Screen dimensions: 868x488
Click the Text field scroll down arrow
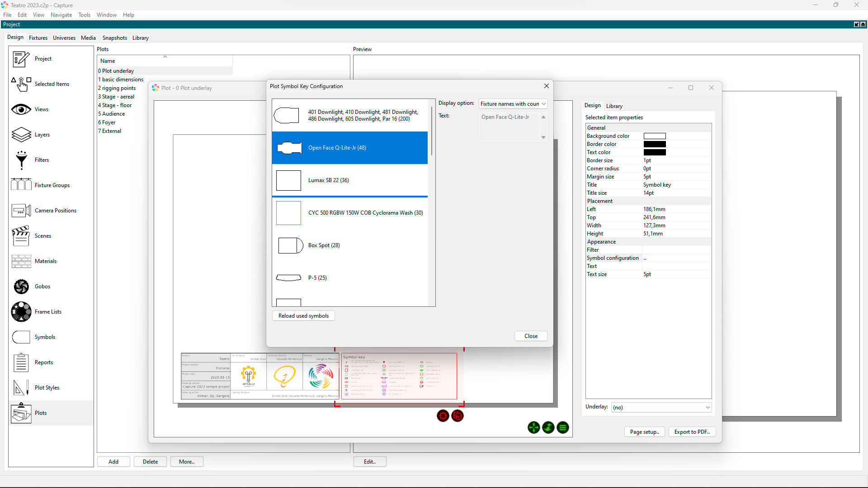point(543,137)
